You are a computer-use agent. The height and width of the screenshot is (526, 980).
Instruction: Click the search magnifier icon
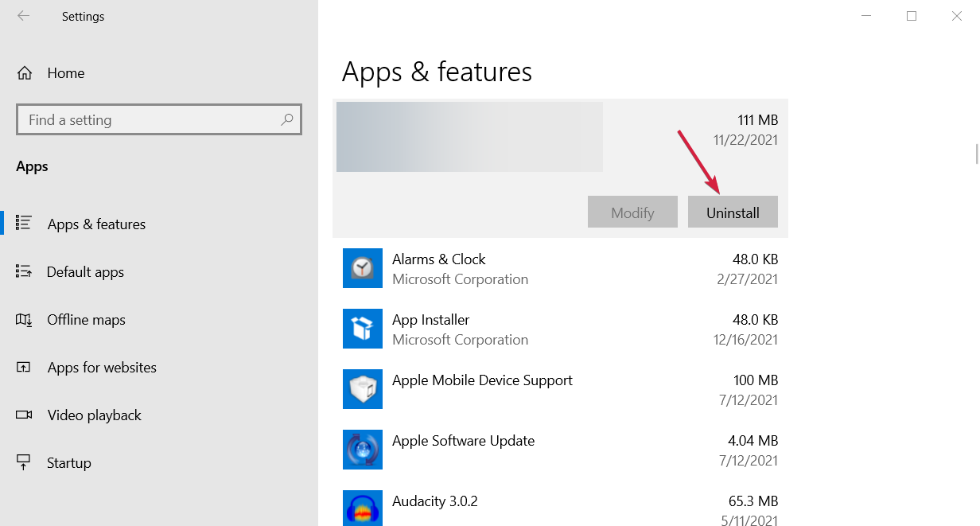[x=287, y=120]
